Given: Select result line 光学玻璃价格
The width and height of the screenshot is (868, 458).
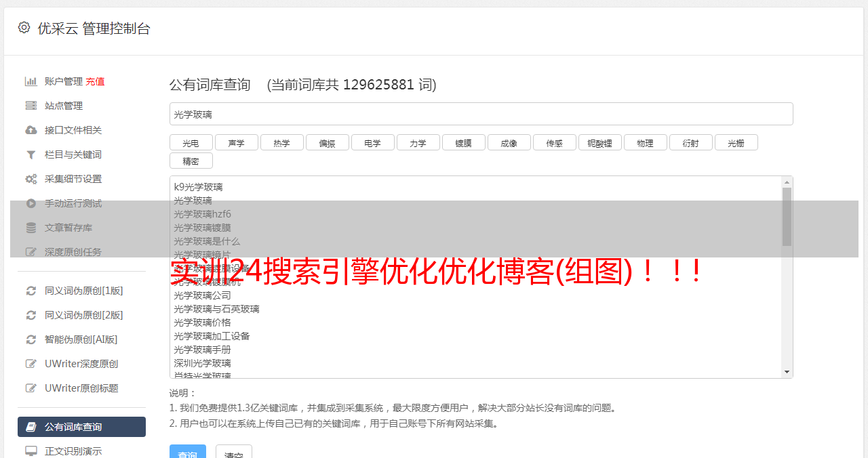Looking at the screenshot, I should (x=202, y=322).
